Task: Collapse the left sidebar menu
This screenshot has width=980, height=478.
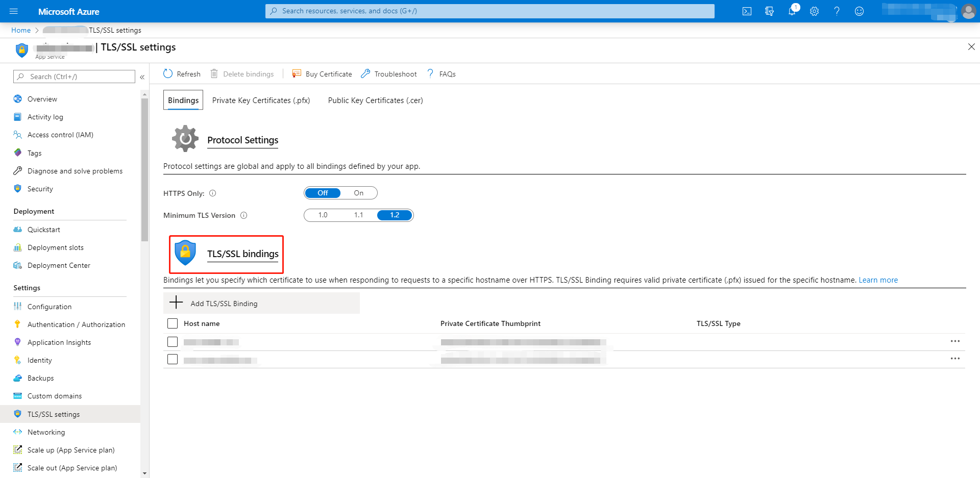Action: pyautogui.click(x=142, y=77)
